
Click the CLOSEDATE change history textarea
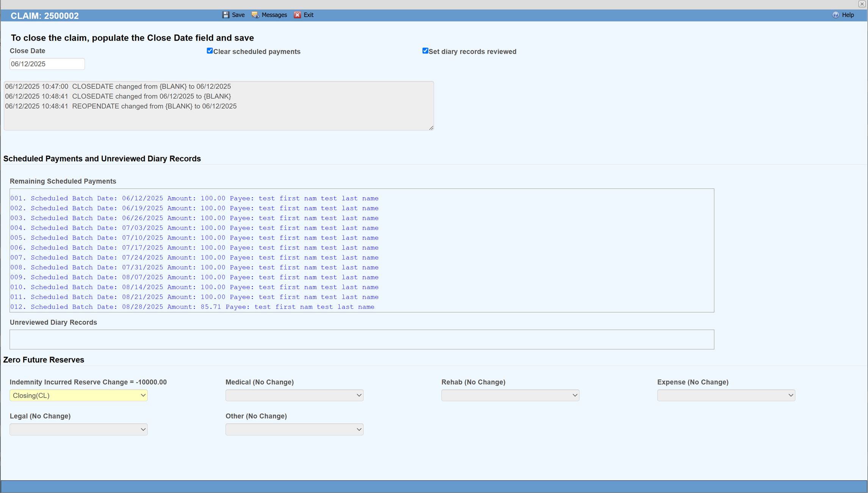pos(218,105)
